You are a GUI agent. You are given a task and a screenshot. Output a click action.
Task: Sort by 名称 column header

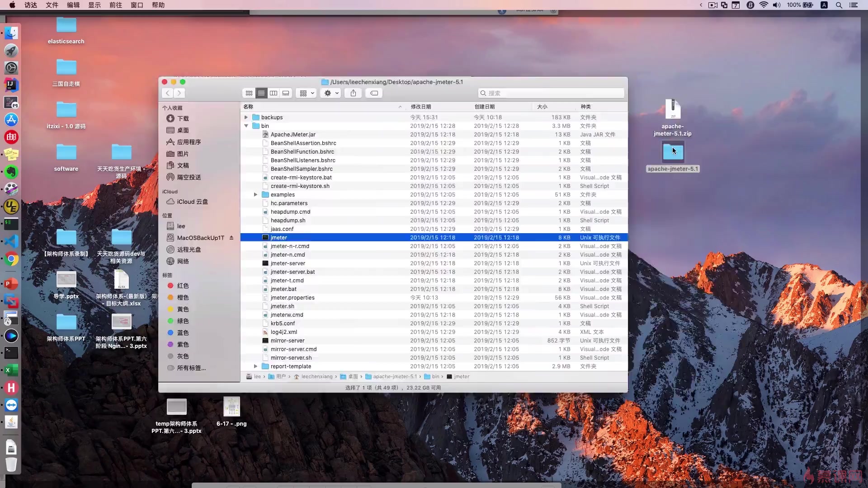[323, 107]
